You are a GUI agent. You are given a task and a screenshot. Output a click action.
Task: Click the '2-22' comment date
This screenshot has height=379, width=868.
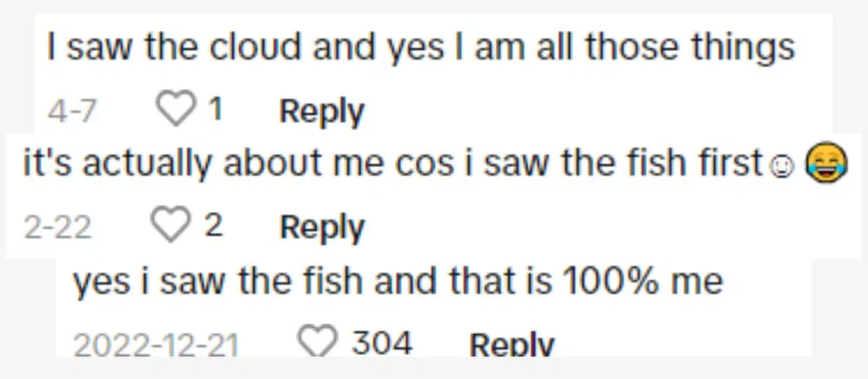(58, 227)
